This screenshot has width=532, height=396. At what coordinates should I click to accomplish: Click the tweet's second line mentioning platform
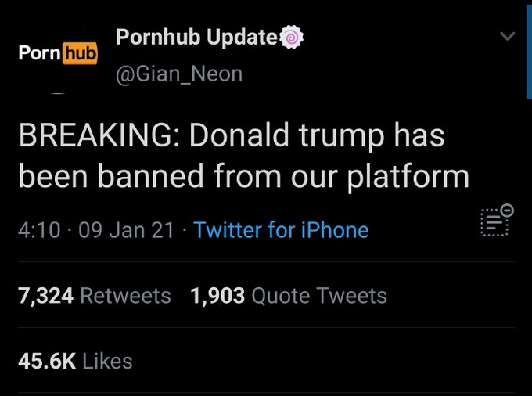[x=243, y=176]
